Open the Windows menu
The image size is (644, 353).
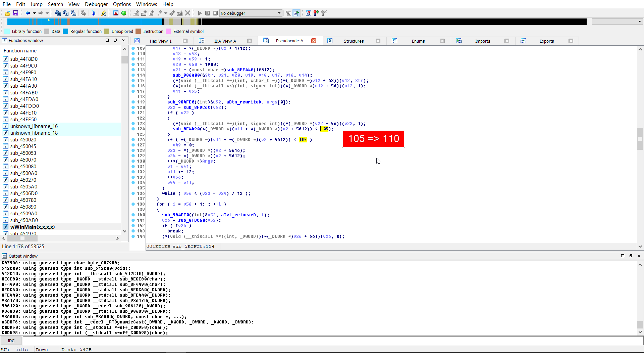(147, 4)
